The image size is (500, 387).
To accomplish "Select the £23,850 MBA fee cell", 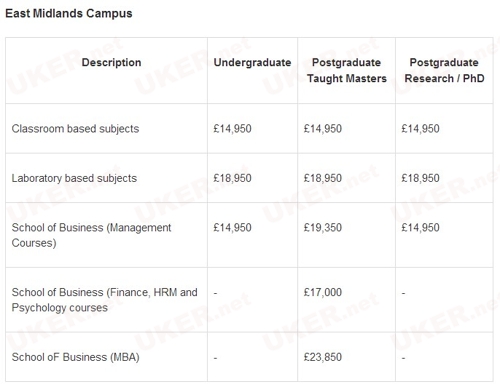I will pyautogui.click(x=323, y=357).
